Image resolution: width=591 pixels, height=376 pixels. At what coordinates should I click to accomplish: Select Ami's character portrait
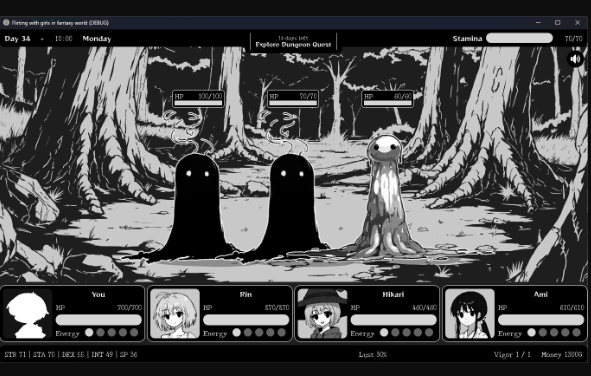[x=470, y=313]
